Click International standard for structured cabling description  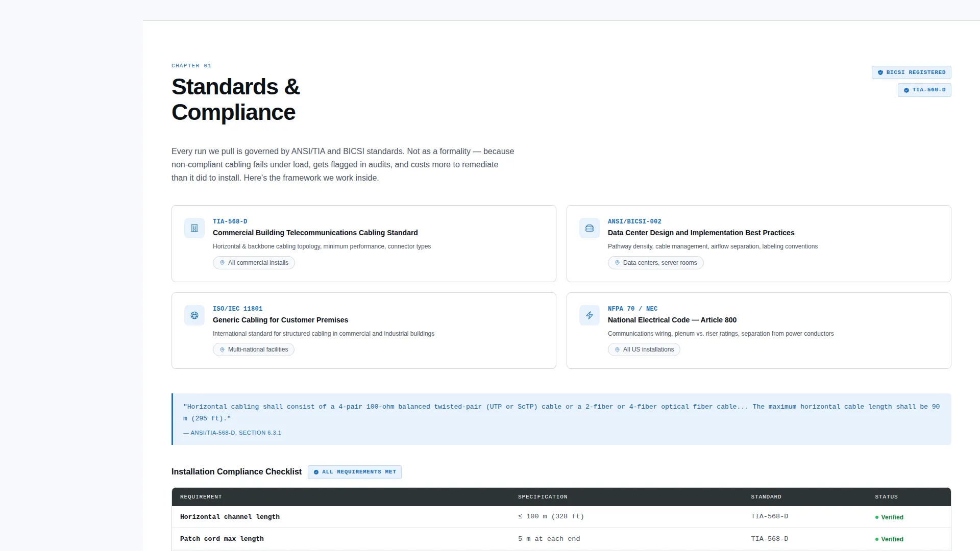point(324,334)
